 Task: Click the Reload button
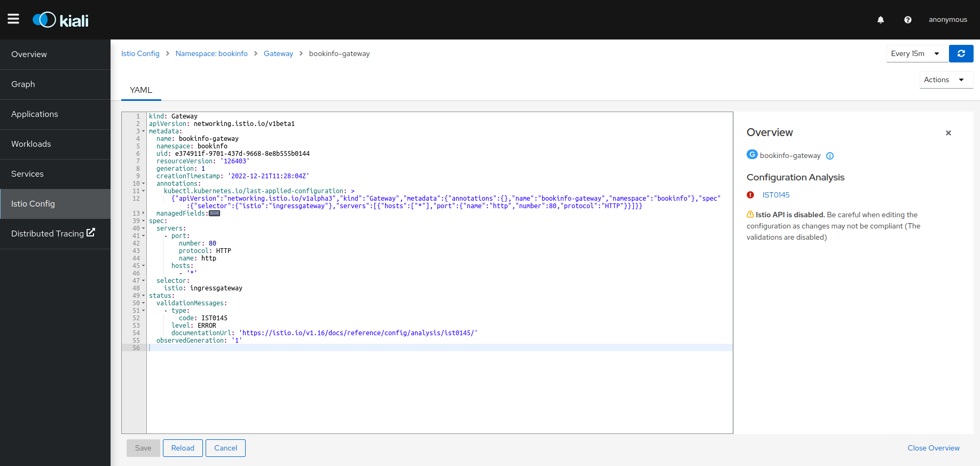coord(183,448)
